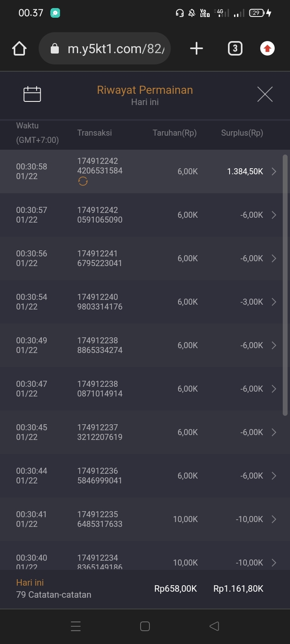Image resolution: width=290 pixels, height=644 pixels.
Task: Open a new browser tab
Action: coord(196,49)
